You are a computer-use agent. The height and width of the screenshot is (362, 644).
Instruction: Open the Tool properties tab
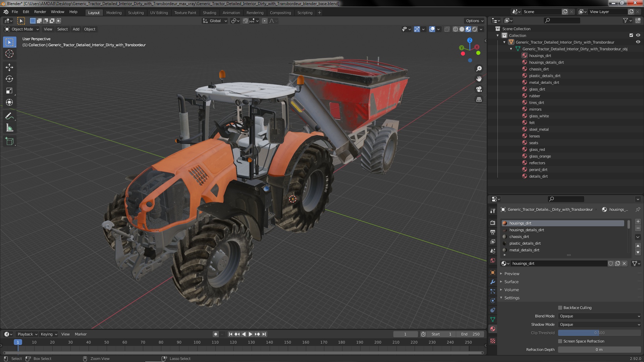(x=493, y=211)
